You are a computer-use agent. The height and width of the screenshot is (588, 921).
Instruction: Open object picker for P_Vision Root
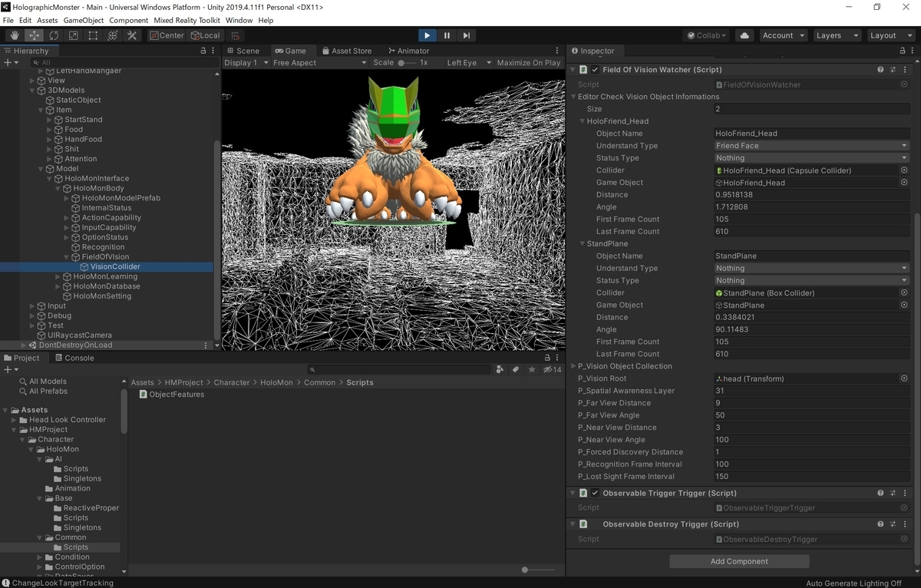[904, 378]
